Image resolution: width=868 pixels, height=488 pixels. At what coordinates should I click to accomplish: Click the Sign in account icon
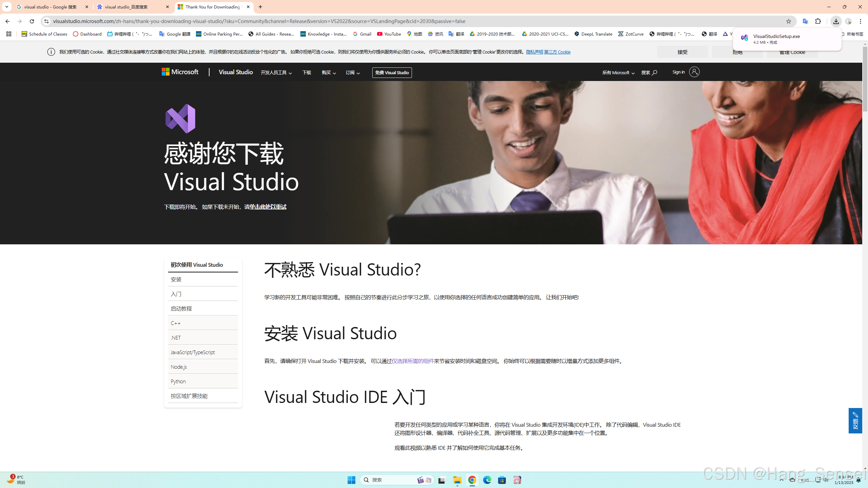694,72
